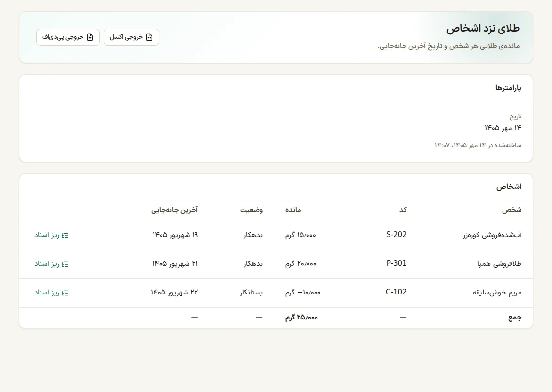Click balance ۲۰٫۰۰۰ گرم
Image resolution: width=552 pixels, height=392 pixels.
coord(301,264)
